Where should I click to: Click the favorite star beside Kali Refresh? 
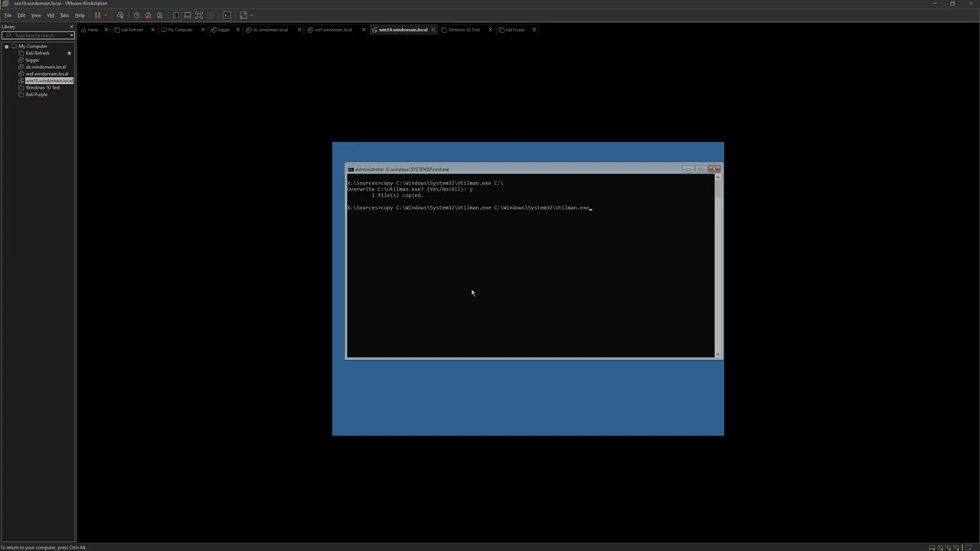(69, 53)
